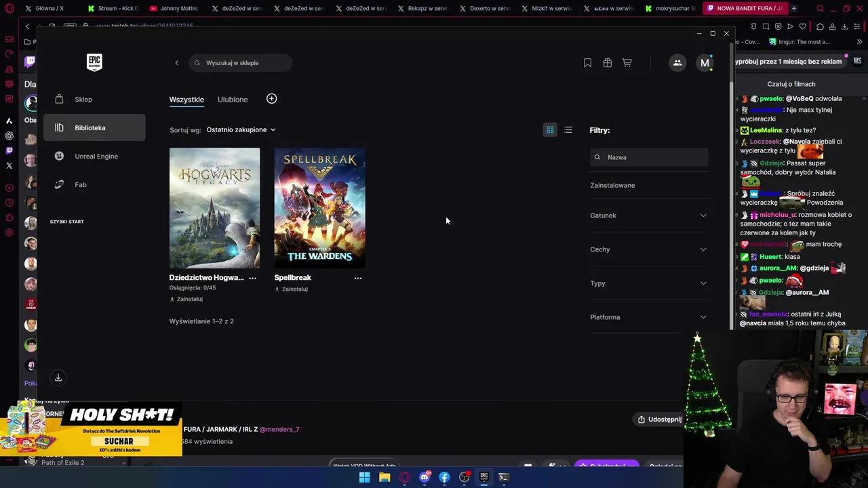Click the 'Wyszukaj w sklepie' search field

tap(241, 63)
